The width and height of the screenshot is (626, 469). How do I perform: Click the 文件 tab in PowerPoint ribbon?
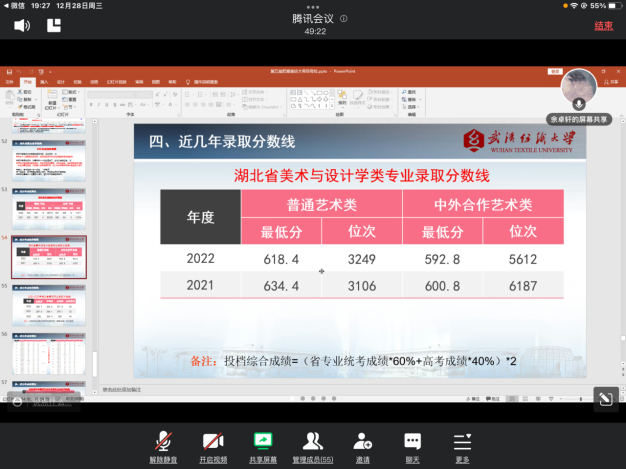(11, 81)
